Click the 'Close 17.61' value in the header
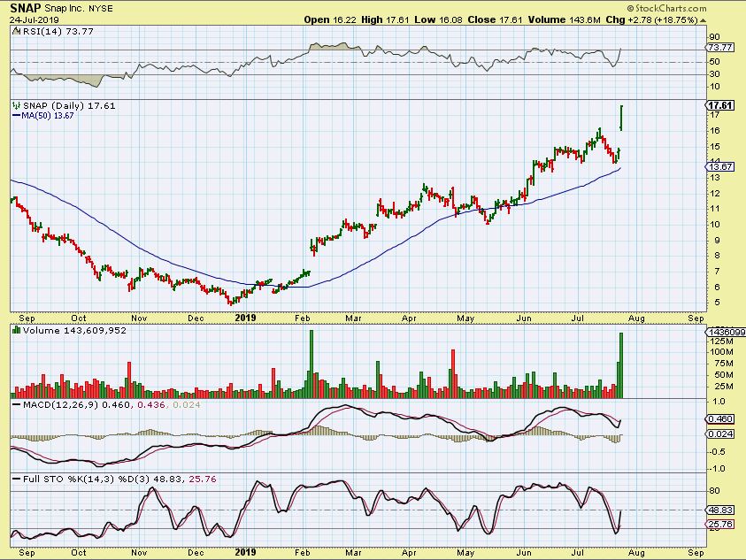Screen dimensions: 746x560 click(x=495, y=20)
